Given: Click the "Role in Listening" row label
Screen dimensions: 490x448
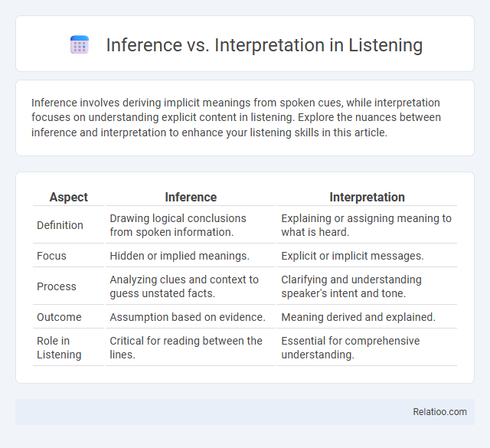Looking at the screenshot, I should 59,348.
